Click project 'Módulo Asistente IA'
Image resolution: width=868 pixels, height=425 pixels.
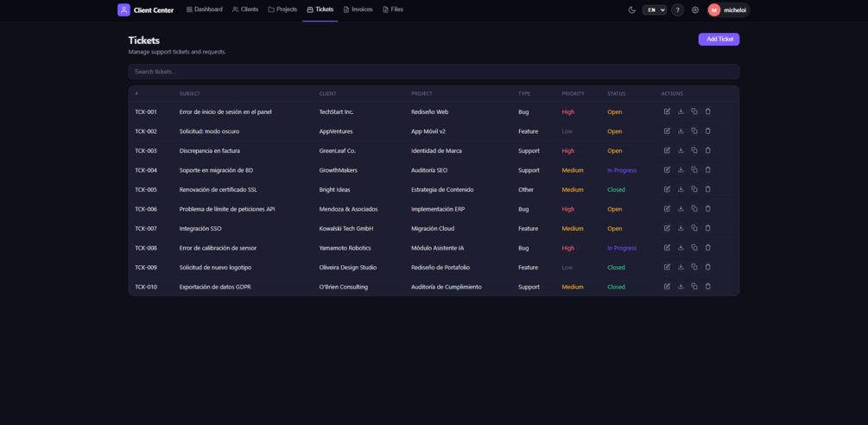click(x=437, y=248)
